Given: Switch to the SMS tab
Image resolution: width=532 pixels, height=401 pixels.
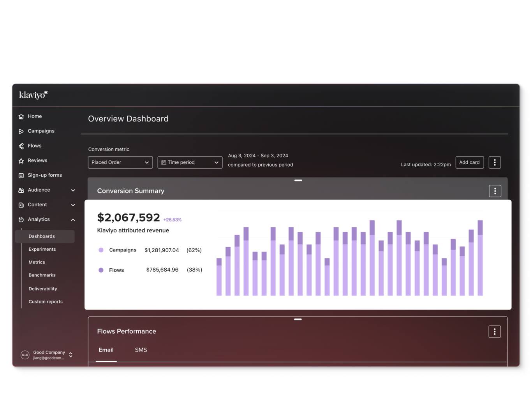Looking at the screenshot, I should click(141, 350).
